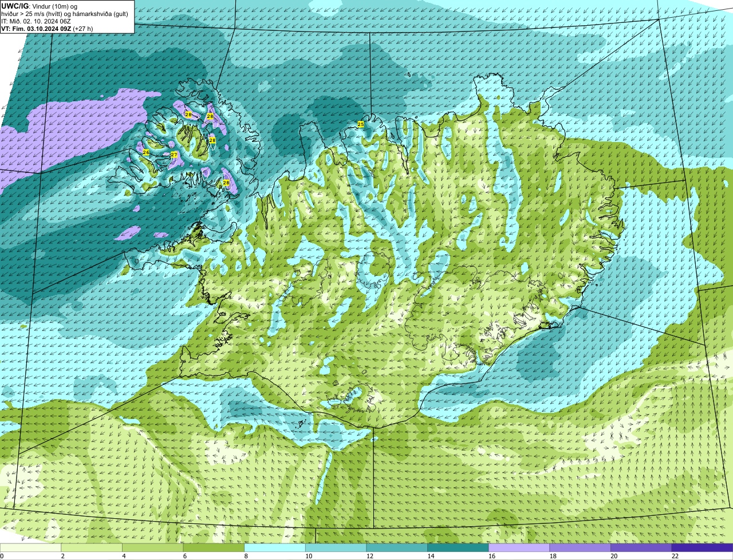Click the legend scale value 18
Image resolution: width=733 pixels, height=560 pixels.
553,556
